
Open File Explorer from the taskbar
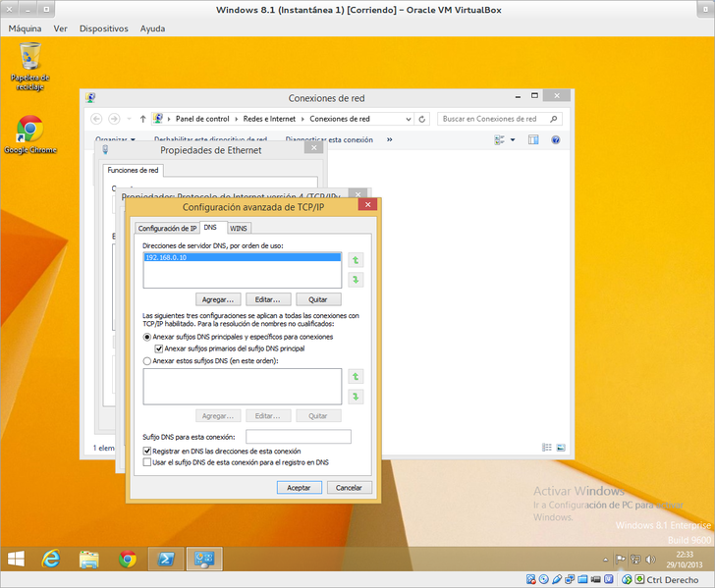[89, 559]
